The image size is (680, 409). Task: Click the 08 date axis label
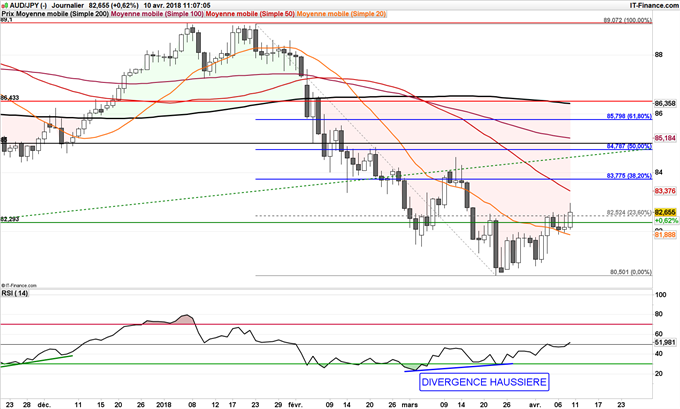(193, 405)
